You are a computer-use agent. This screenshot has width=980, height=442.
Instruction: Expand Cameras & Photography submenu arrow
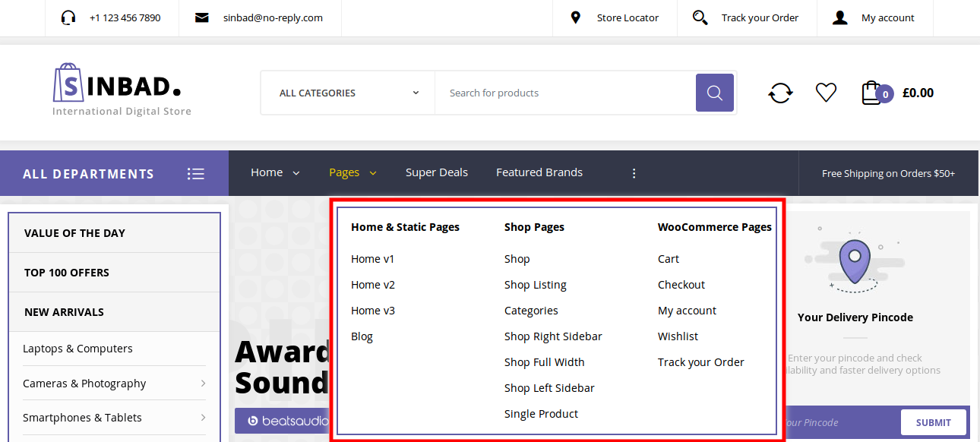point(204,384)
